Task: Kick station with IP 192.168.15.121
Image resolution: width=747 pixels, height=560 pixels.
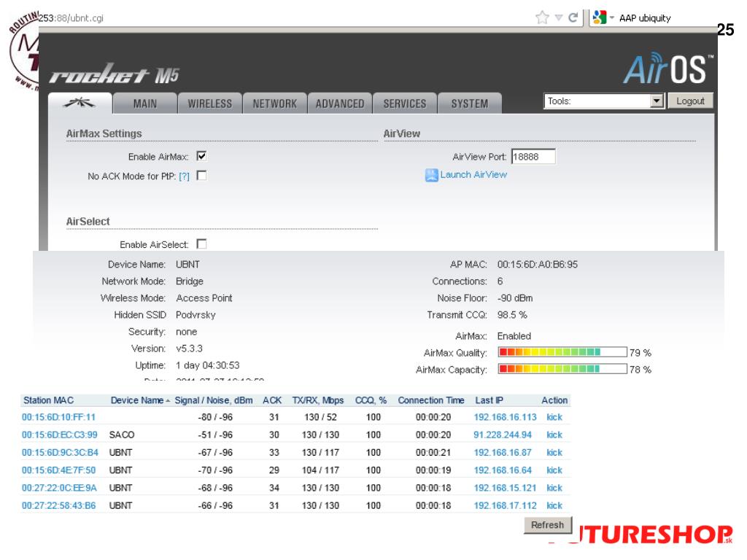Action: click(x=554, y=488)
